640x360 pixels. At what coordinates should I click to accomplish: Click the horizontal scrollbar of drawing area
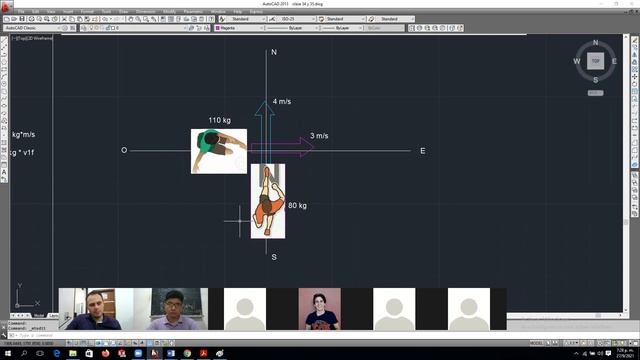pyautogui.click(x=565, y=316)
